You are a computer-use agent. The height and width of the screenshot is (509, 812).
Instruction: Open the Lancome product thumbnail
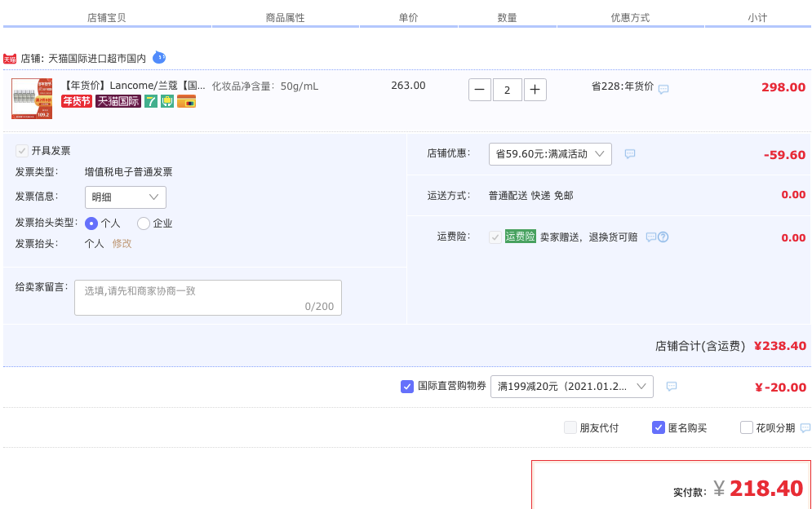[x=32, y=99]
